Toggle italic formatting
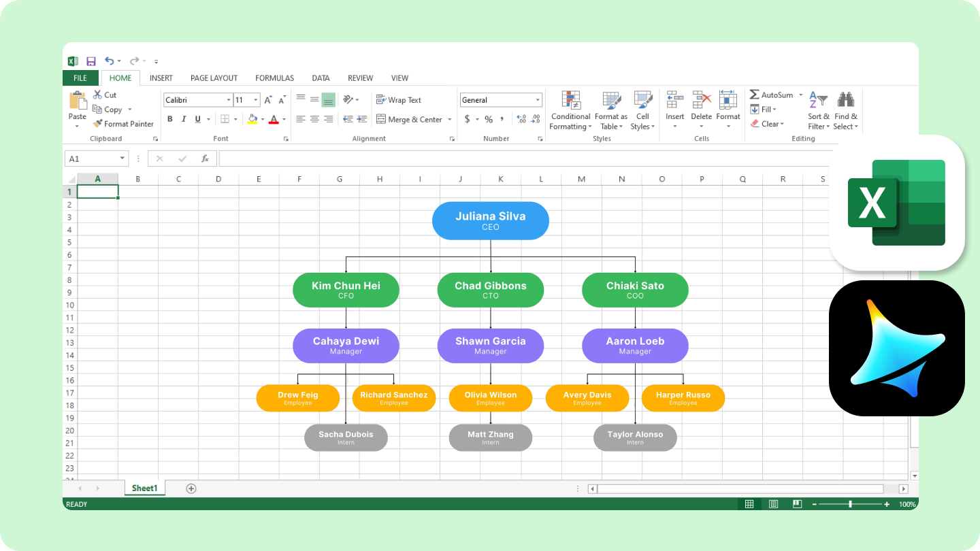Viewport: 980px width, 551px height. click(x=182, y=119)
